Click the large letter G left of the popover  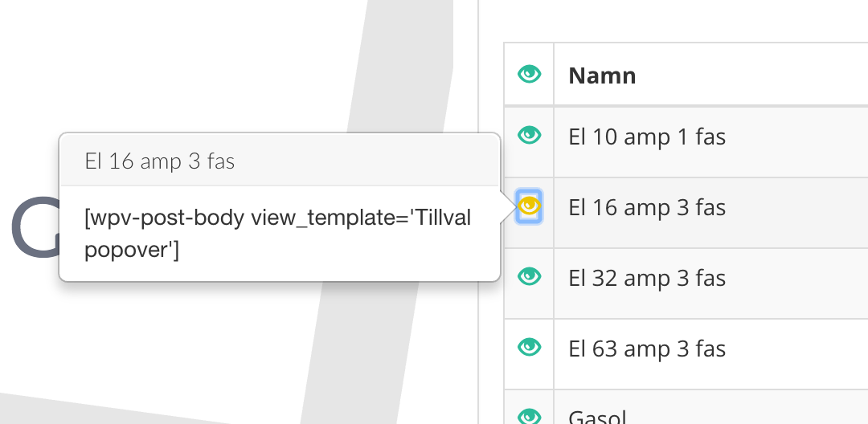click(x=36, y=228)
